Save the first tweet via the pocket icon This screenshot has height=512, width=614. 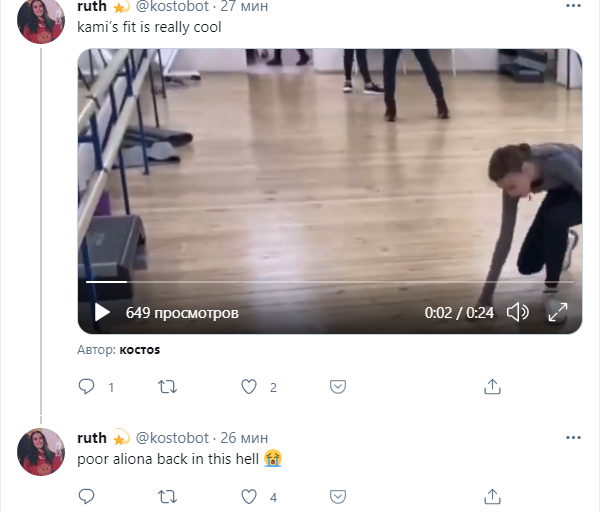click(338, 386)
